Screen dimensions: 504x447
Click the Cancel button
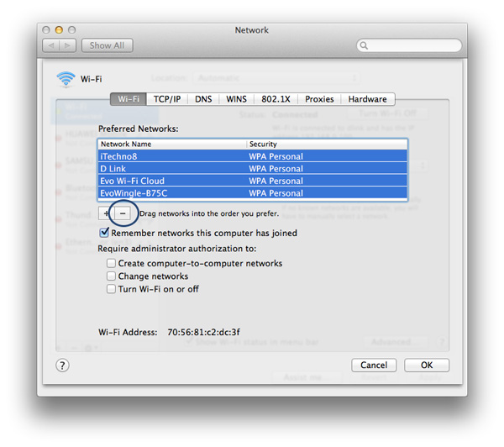374,365
